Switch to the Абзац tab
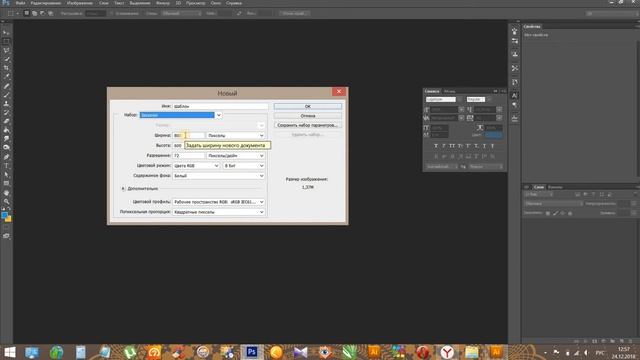Image resolution: width=640 pixels, height=360 pixels. click(x=449, y=91)
